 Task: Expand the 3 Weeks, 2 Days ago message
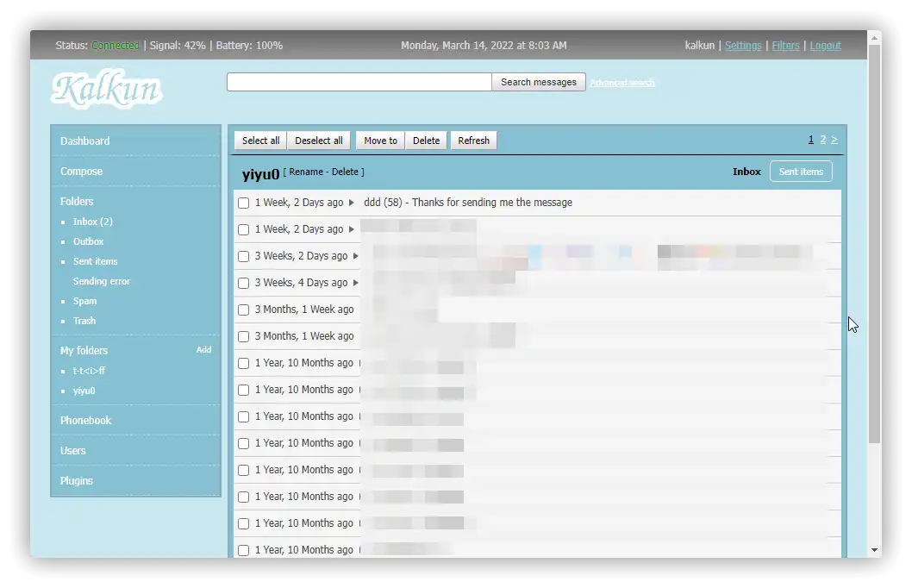click(355, 256)
